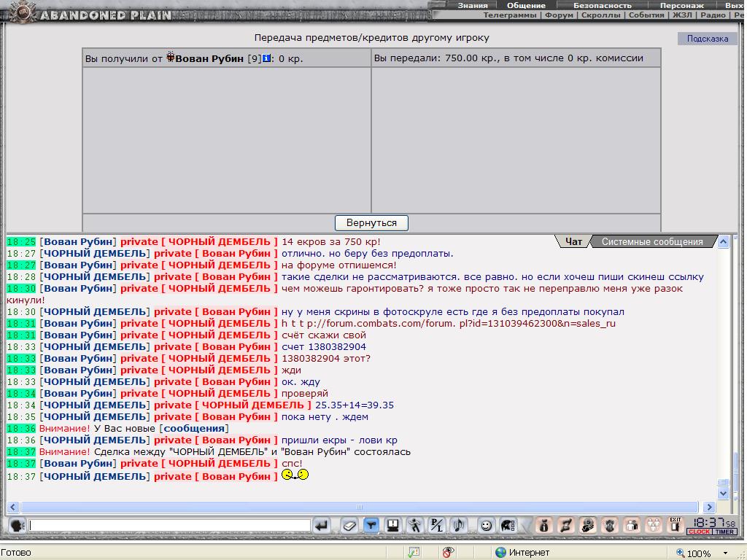Click the speaking head icon beside chat input
This screenshot has height=560, width=747.
pos(18,526)
